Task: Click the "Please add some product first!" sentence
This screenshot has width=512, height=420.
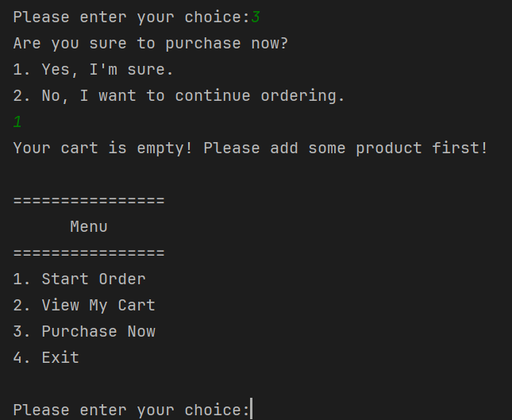Action: click(345, 148)
